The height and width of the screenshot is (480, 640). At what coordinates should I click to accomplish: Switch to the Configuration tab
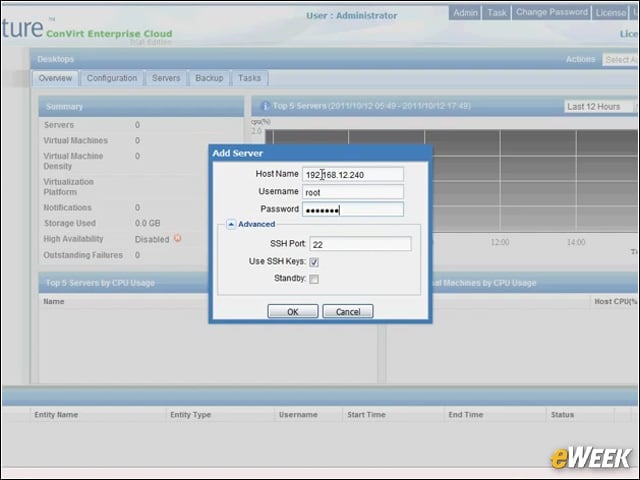(112, 78)
